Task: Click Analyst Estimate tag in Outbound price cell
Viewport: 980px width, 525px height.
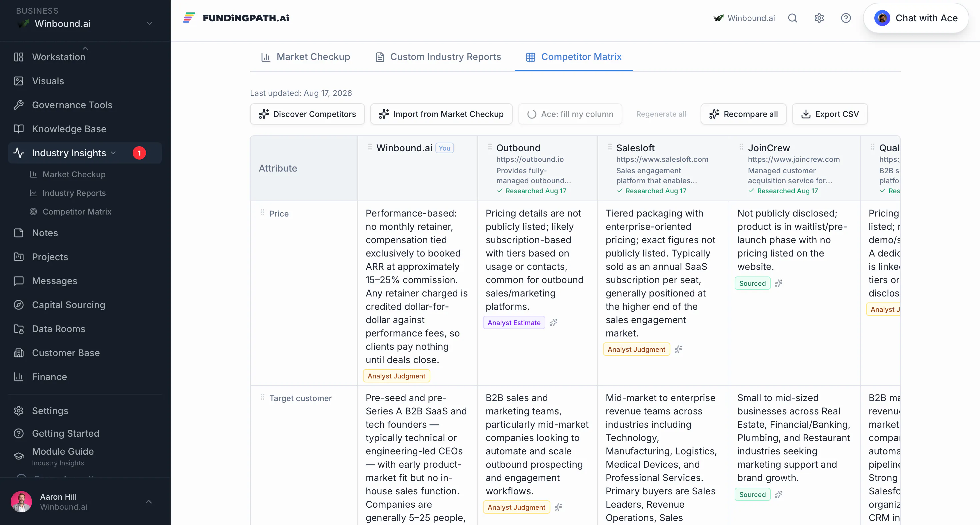Action: point(514,322)
